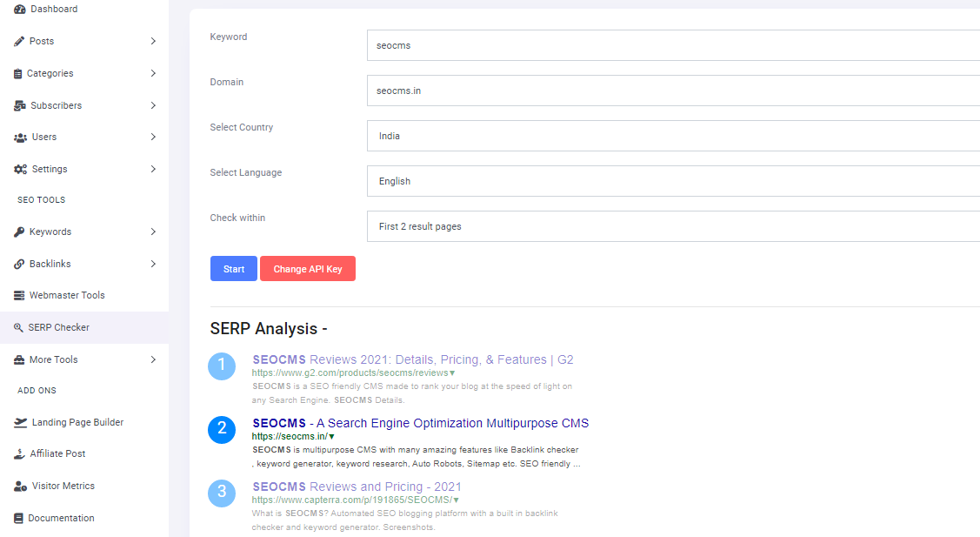Expand the Backlinks submenu chevron

point(153,264)
